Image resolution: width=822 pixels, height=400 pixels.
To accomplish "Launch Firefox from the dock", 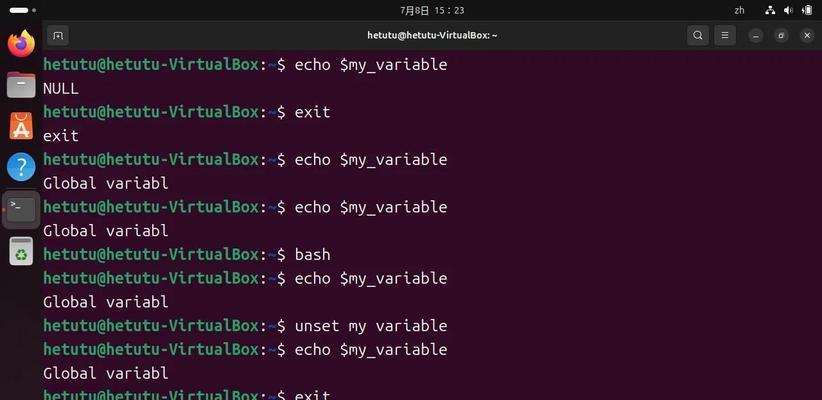I will tap(21, 44).
